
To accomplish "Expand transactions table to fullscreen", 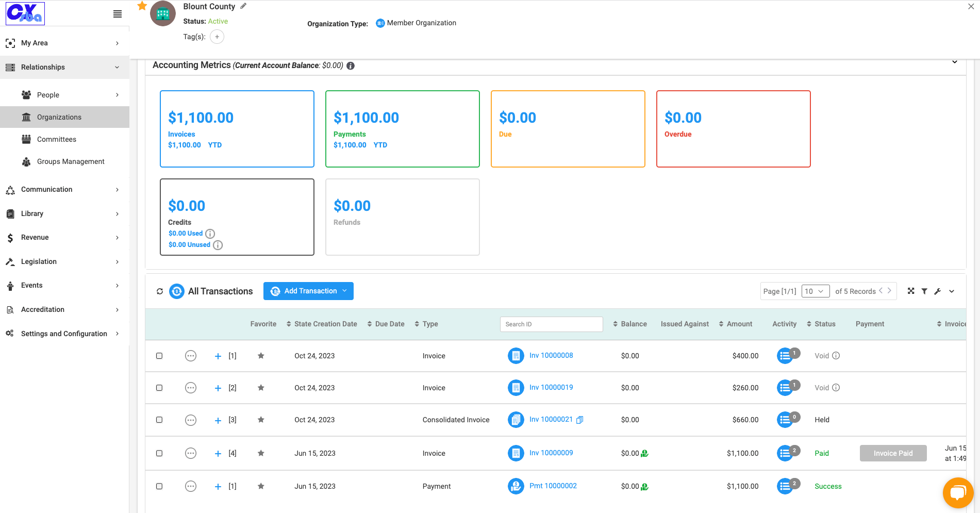I will pos(911,291).
